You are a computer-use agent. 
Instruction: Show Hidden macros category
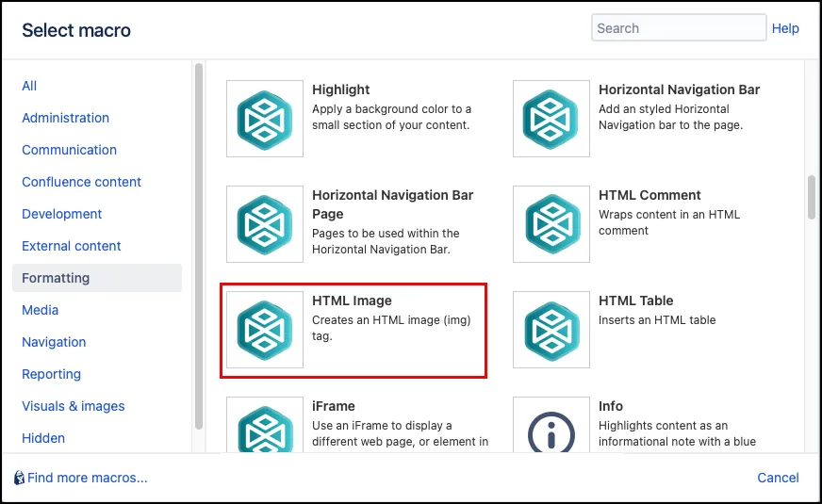[43, 438]
